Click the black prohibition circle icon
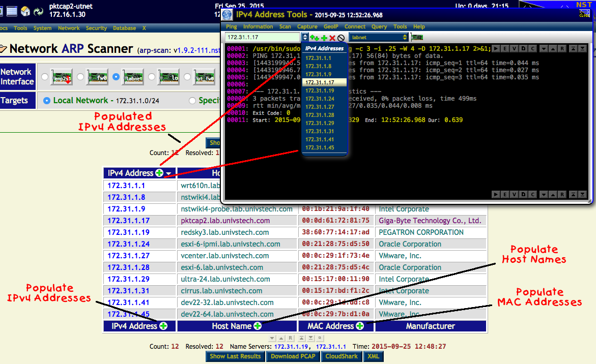 [341, 38]
